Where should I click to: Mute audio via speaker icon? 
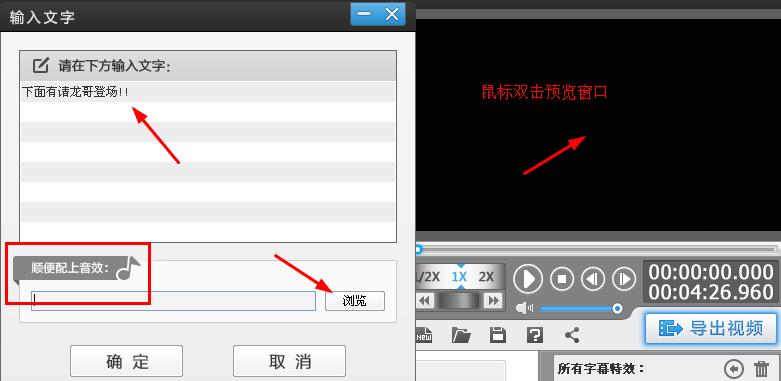click(524, 308)
